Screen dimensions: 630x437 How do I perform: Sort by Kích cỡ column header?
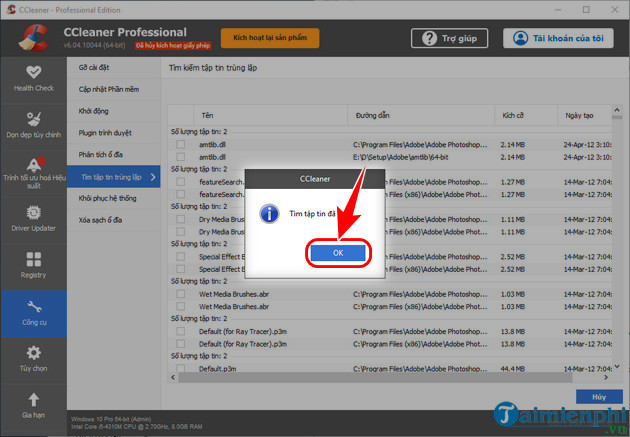(526, 115)
